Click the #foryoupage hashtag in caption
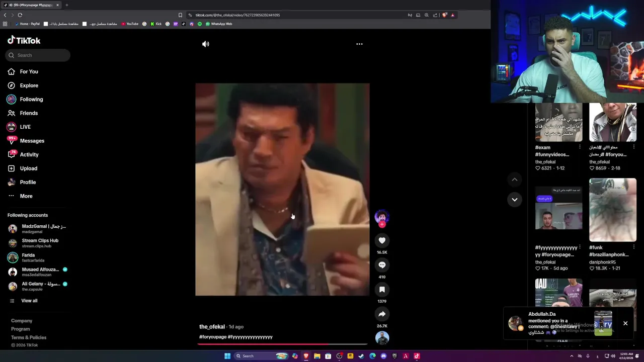644x362 pixels. (213, 337)
